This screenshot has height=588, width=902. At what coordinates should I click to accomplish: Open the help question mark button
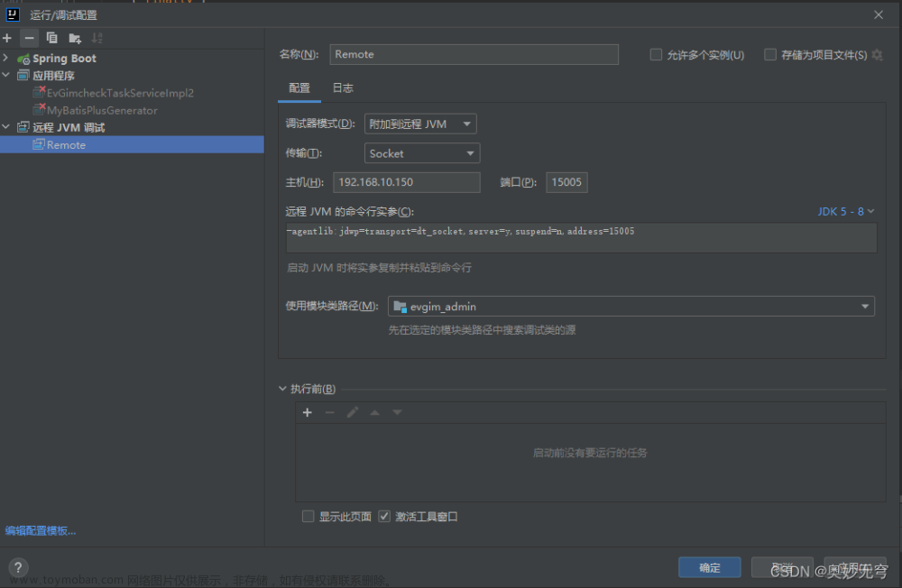coord(18,568)
